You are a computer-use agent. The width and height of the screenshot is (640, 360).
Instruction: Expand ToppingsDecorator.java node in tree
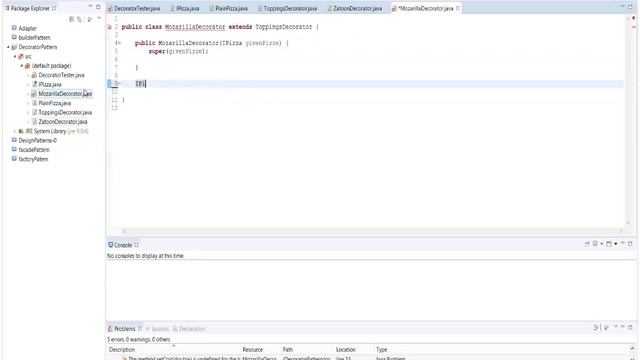point(28,113)
